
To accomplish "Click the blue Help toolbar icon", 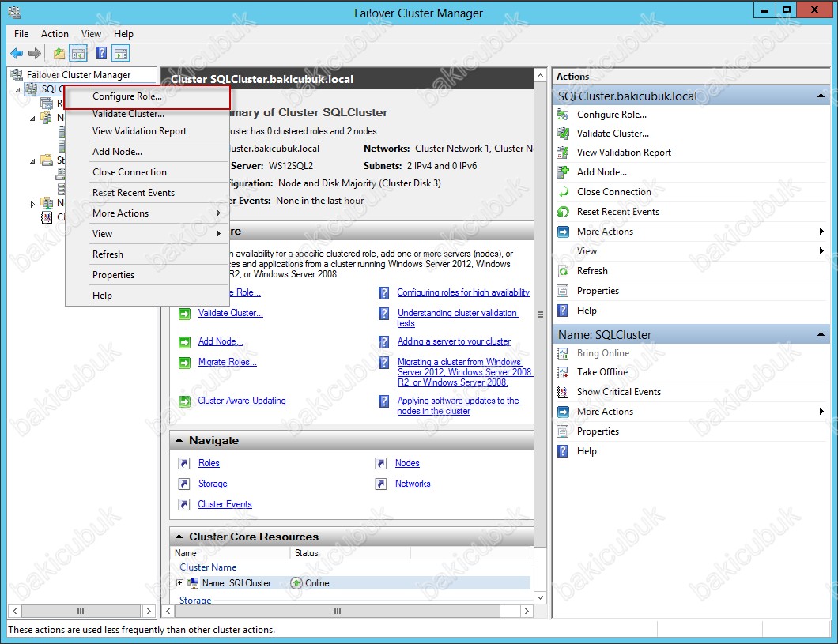I will click(101, 54).
